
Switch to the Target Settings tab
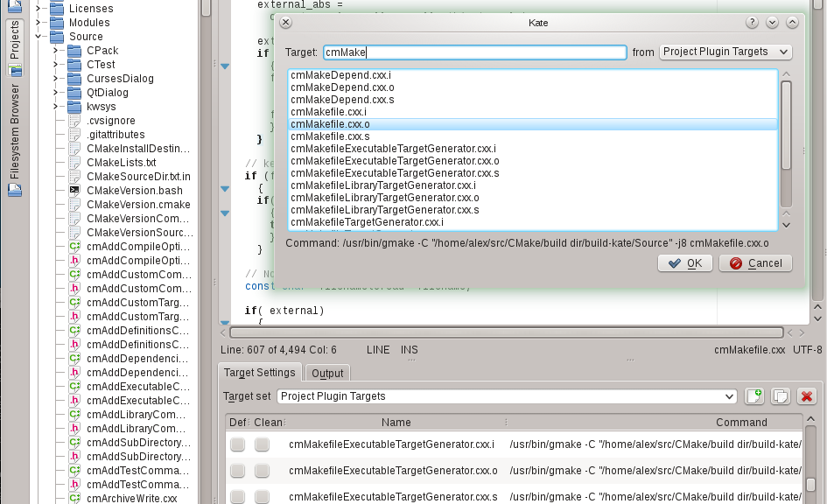point(260,373)
